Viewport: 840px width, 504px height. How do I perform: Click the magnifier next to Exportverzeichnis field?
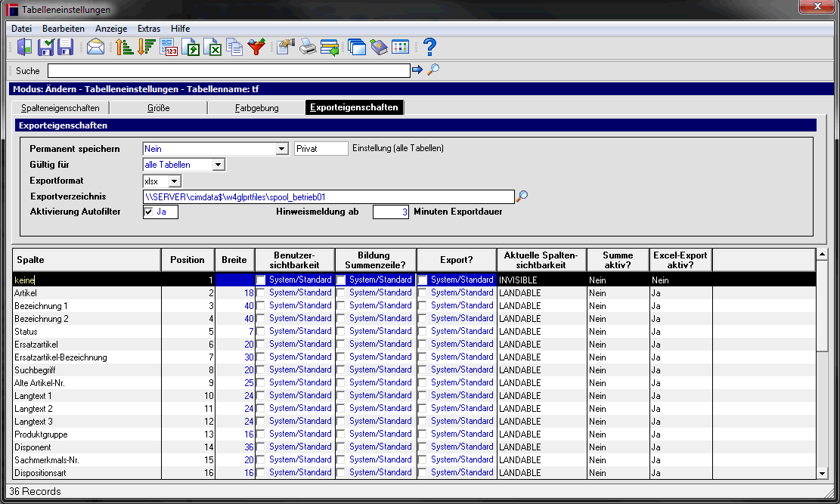click(x=522, y=196)
